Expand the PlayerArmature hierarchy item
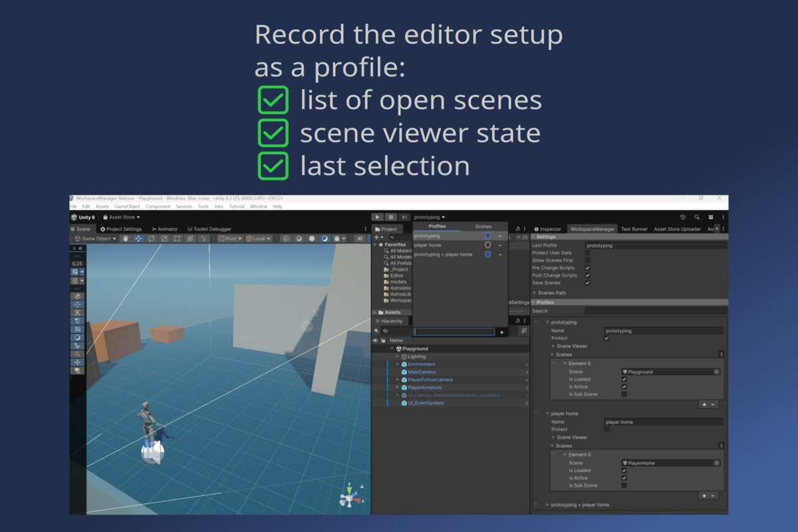 398,387
